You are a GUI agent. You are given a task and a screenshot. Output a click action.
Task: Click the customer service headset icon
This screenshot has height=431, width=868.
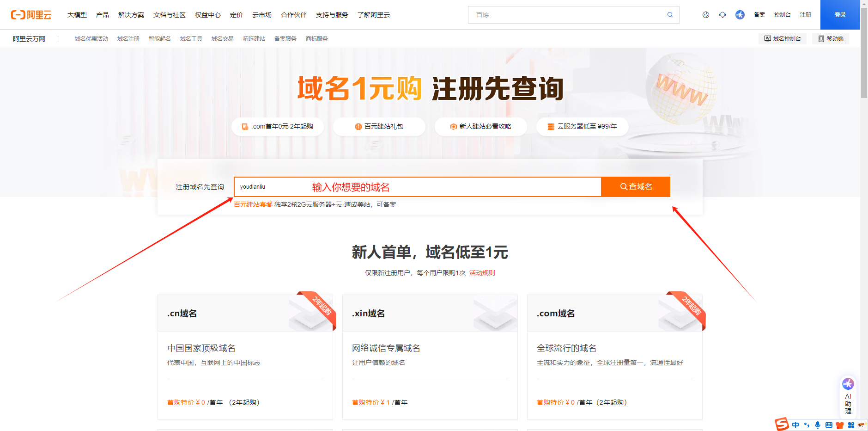722,14
